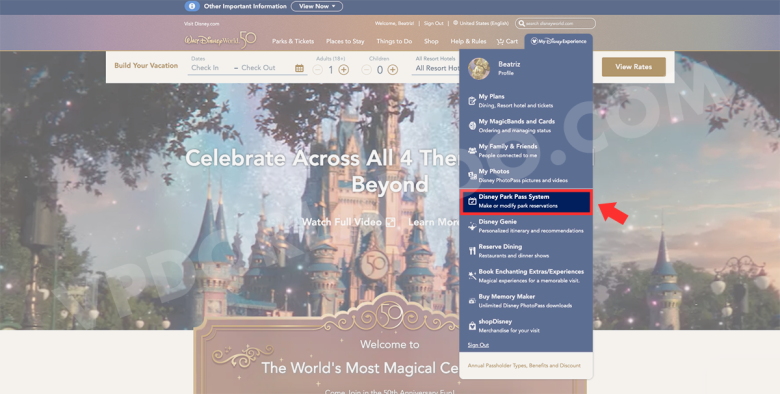Open the Things to Do menu
780x394 pixels.
point(394,41)
